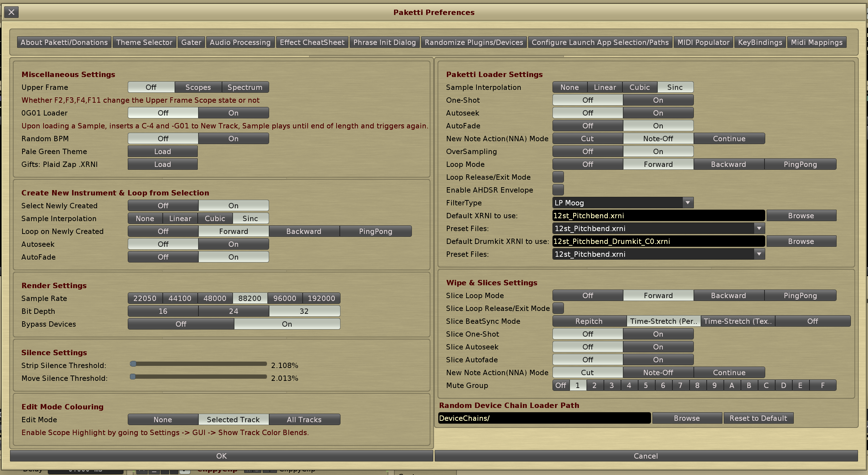The height and width of the screenshot is (475, 868).
Task: Check the Enable AHDSR Envelope box
Action: pos(558,190)
